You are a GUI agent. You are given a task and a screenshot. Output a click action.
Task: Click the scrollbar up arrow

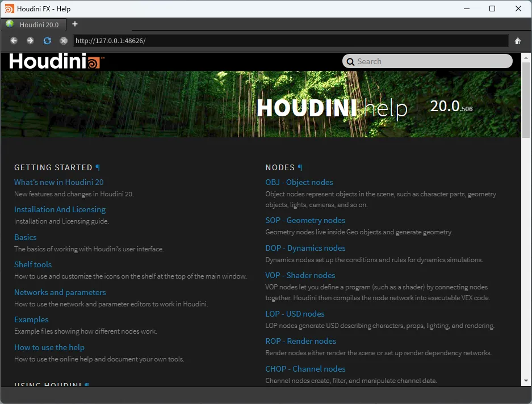[x=526, y=58]
